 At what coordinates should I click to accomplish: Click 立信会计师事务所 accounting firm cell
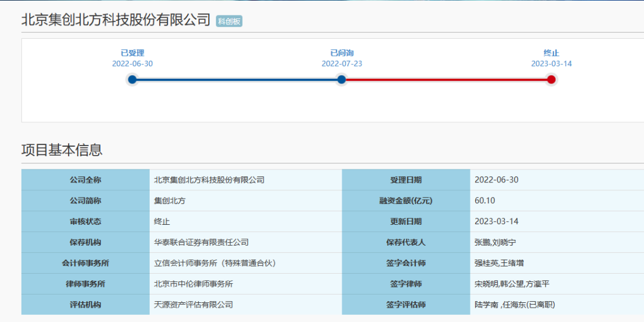[x=215, y=263]
